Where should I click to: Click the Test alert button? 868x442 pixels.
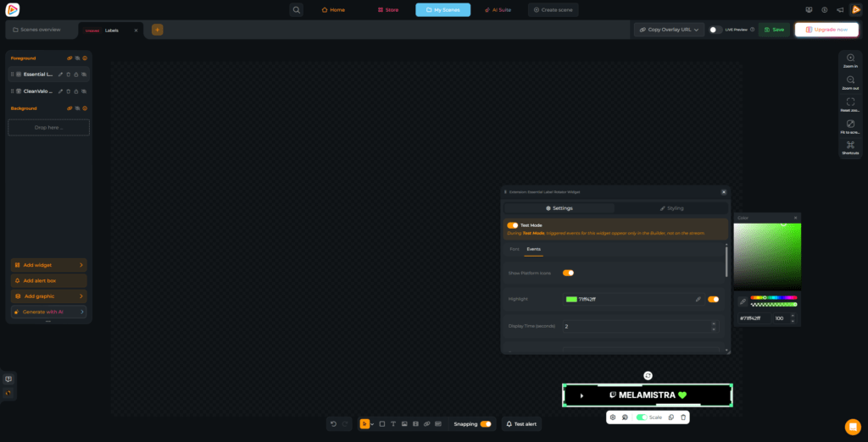(x=521, y=423)
